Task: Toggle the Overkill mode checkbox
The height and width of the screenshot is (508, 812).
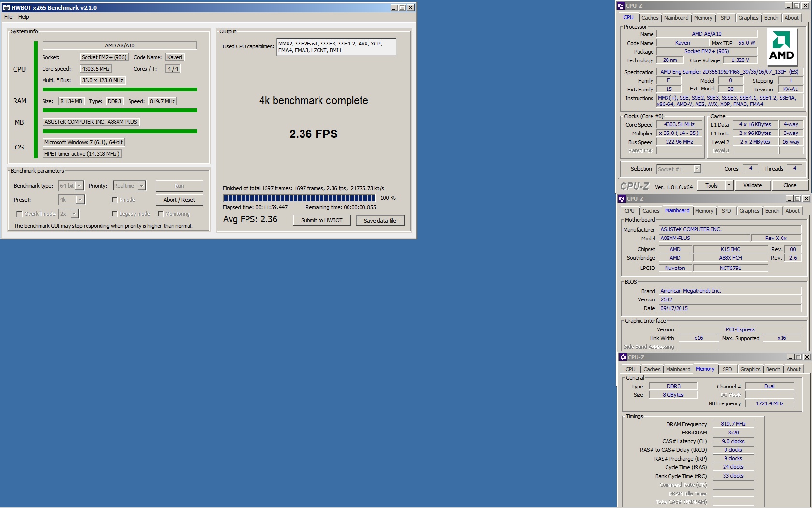Action: click(19, 214)
